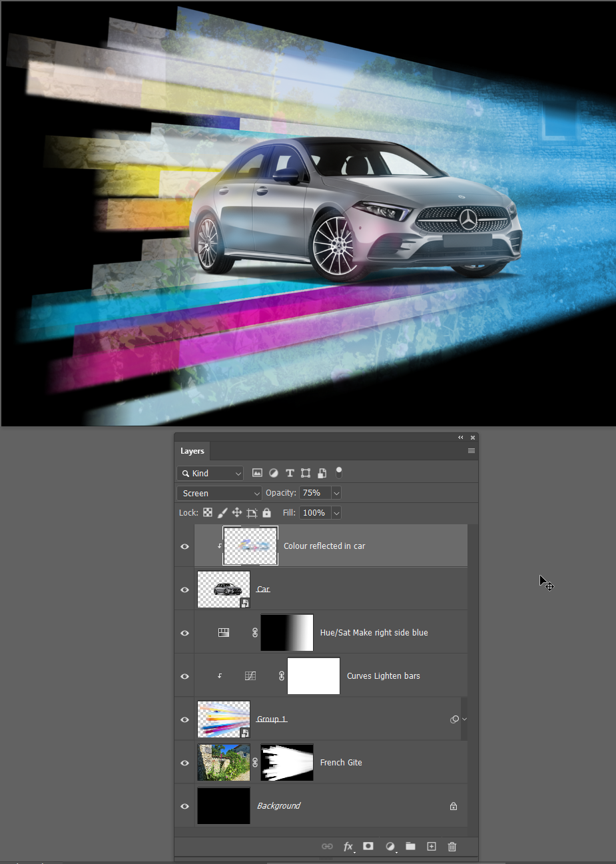Click the lock all padlock icon

tap(267, 512)
